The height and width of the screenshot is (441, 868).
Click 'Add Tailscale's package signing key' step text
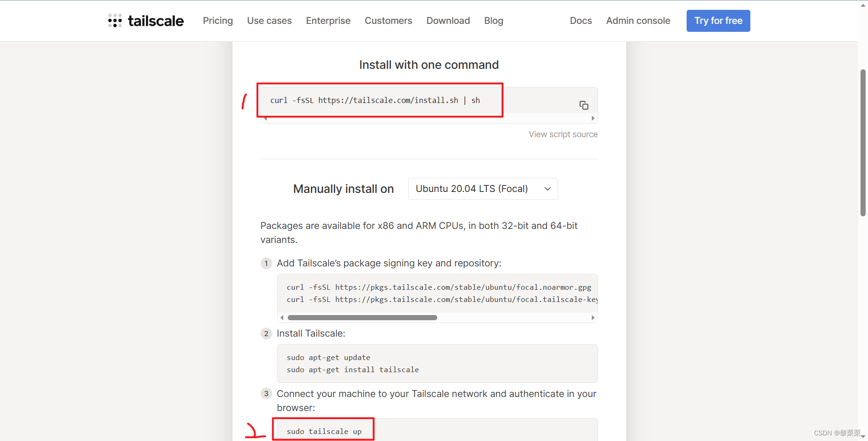tap(389, 263)
